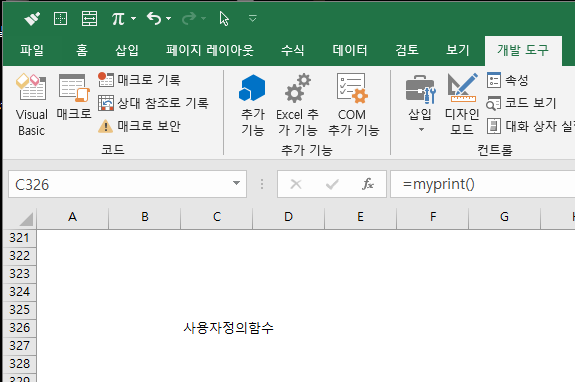Start 매크로 기록 recording

pyautogui.click(x=139, y=80)
